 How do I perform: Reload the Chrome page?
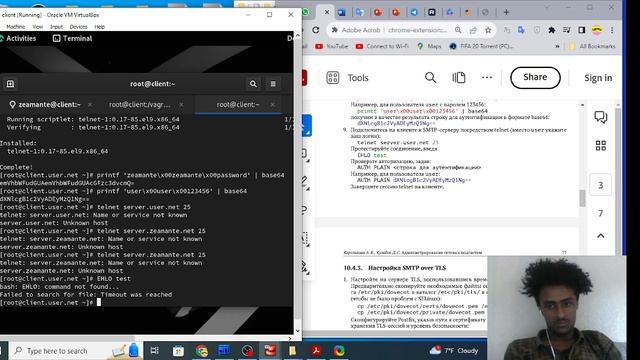tap(316, 30)
